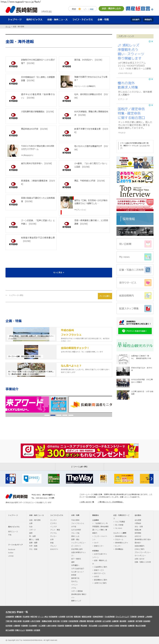
Task: Slide the partner logo carousel to the right
Action: point(151,479)
